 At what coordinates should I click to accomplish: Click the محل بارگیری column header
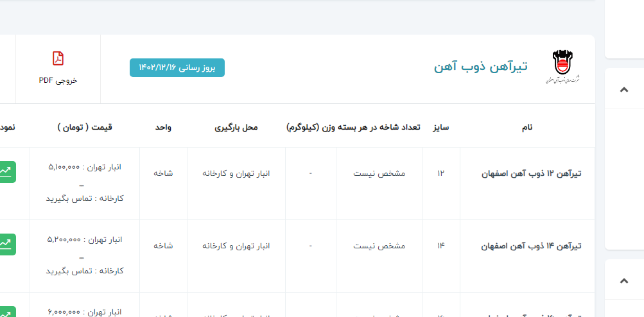click(236, 127)
